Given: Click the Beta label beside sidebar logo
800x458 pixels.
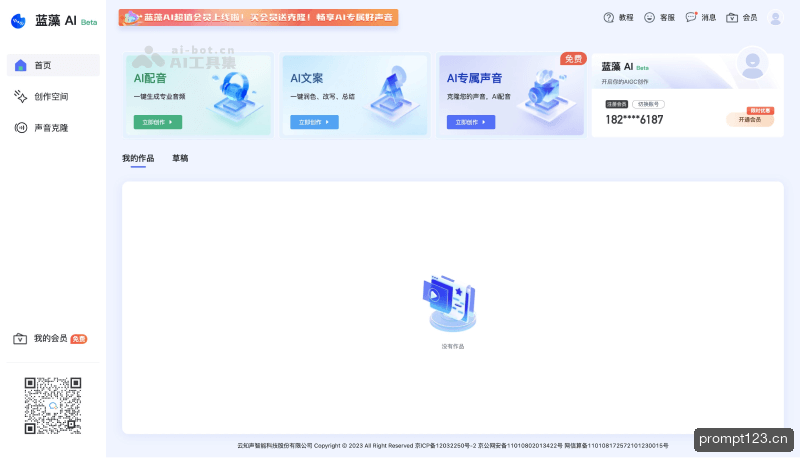Looking at the screenshot, I should click(x=89, y=22).
